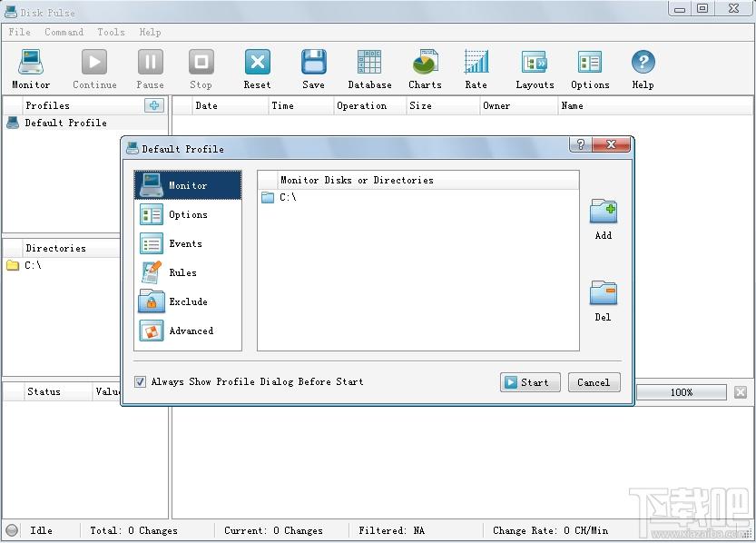Select Advanced page in profile dialog
Screen dimensions: 756x543
pyautogui.click(x=188, y=331)
